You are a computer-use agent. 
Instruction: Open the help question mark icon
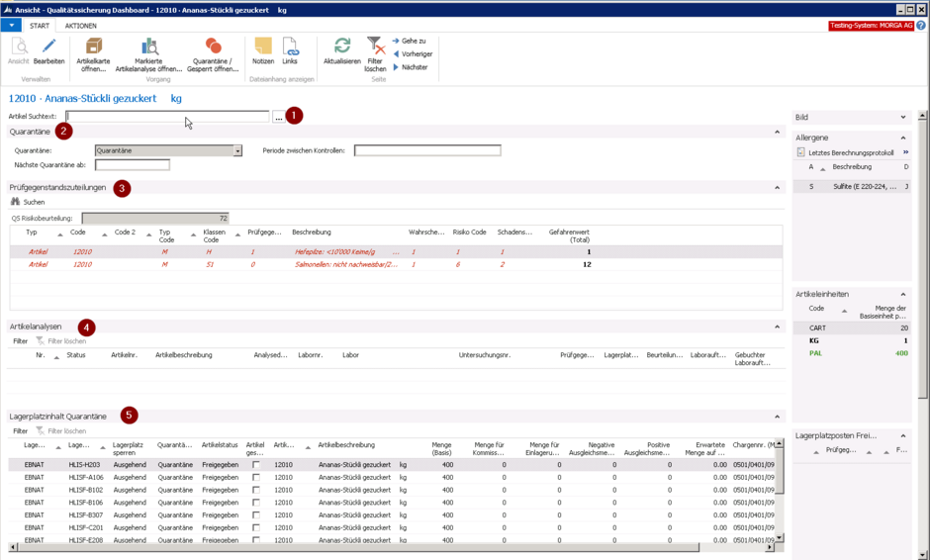[920, 26]
